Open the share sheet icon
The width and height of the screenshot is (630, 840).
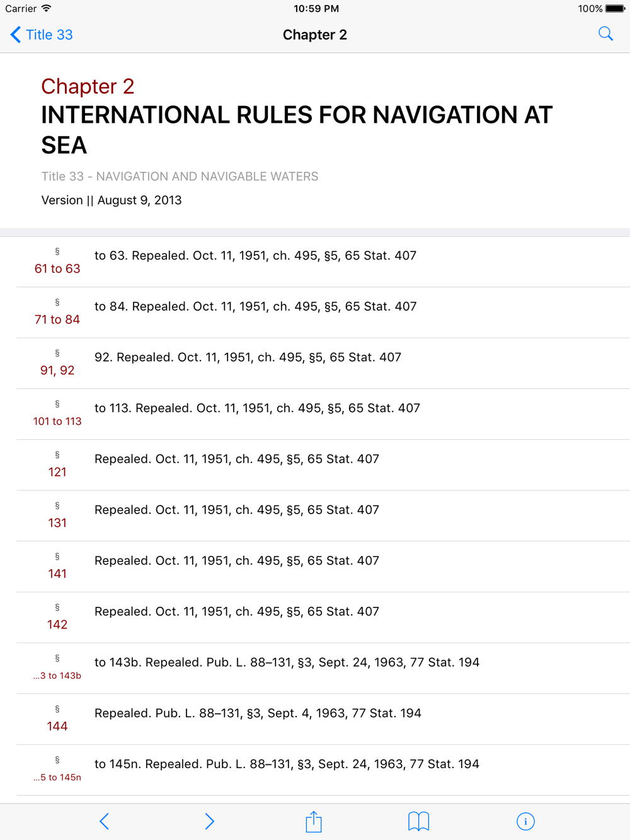coord(314,821)
